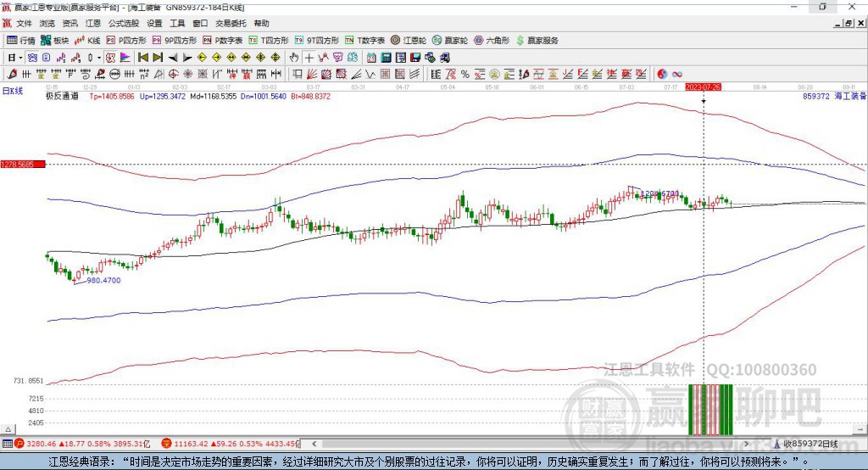Screen dimensions: 868x470
Task: Select the hand pan tool
Action: coord(293,58)
